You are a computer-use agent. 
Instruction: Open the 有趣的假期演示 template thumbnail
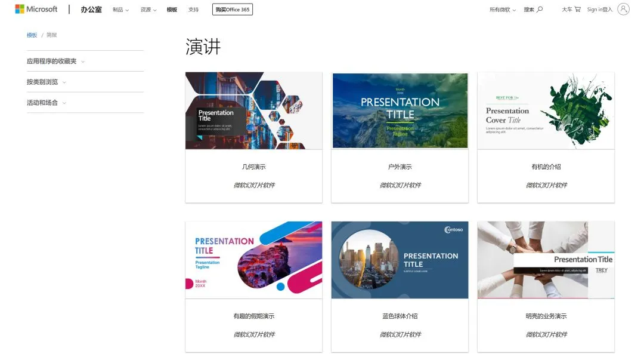[254, 260]
